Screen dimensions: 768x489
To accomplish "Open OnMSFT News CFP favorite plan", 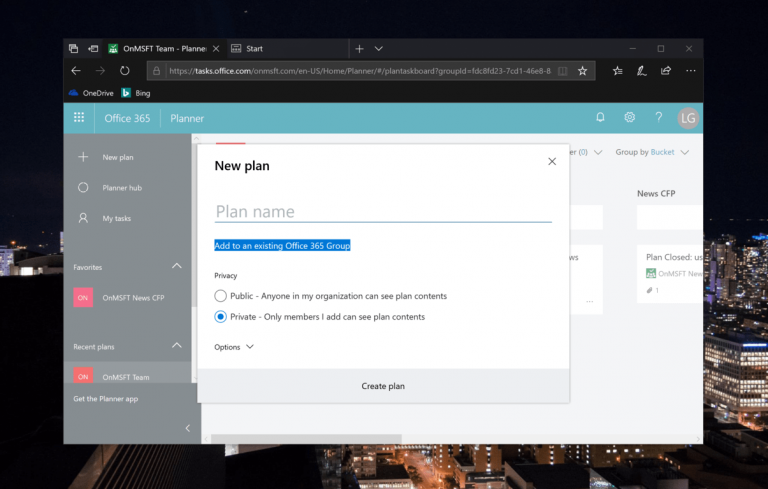I will pyautogui.click(x=127, y=297).
